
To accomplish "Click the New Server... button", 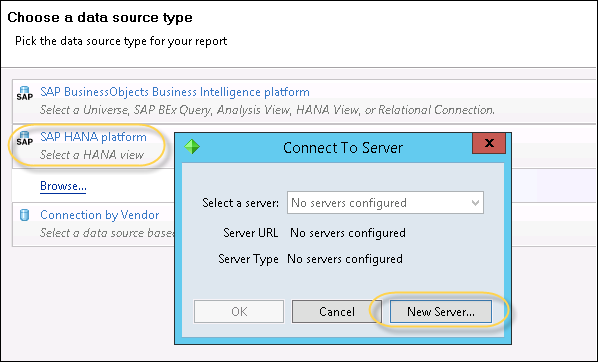I will 441,312.
